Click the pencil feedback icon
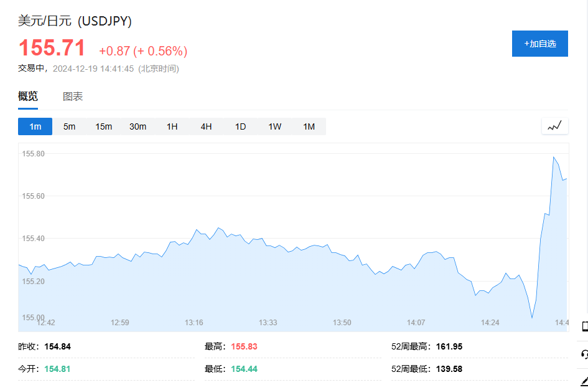This screenshot has height=390, width=588. coord(584,381)
